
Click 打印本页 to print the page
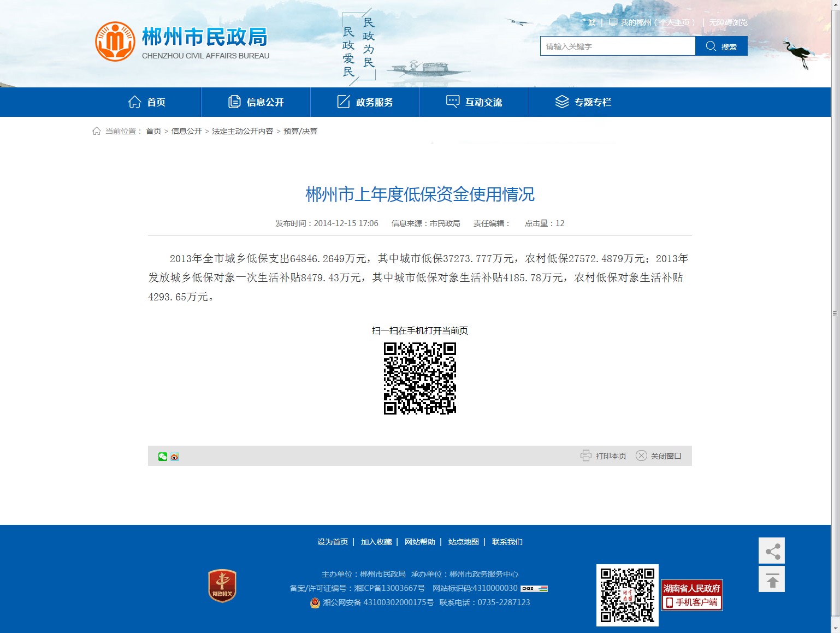click(611, 456)
